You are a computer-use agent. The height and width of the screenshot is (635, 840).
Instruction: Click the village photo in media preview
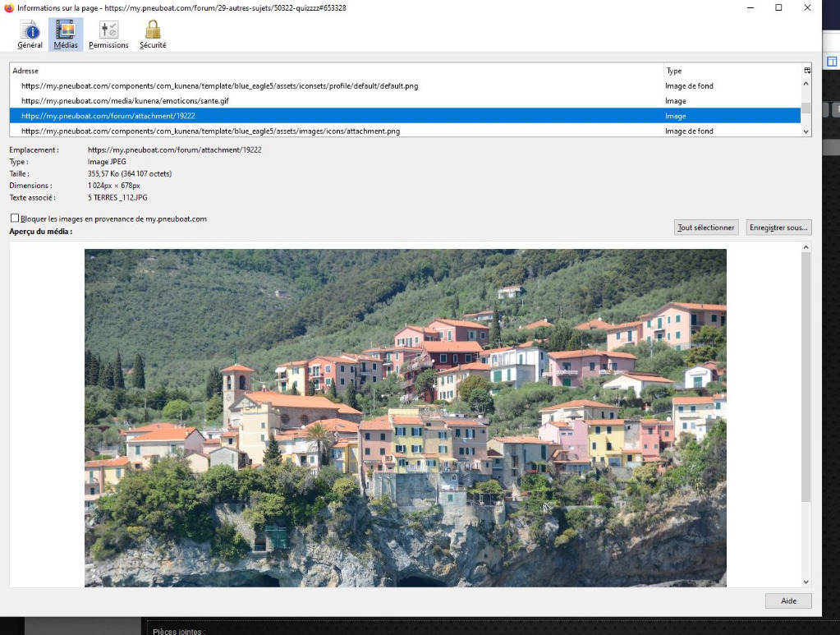pyautogui.click(x=405, y=417)
